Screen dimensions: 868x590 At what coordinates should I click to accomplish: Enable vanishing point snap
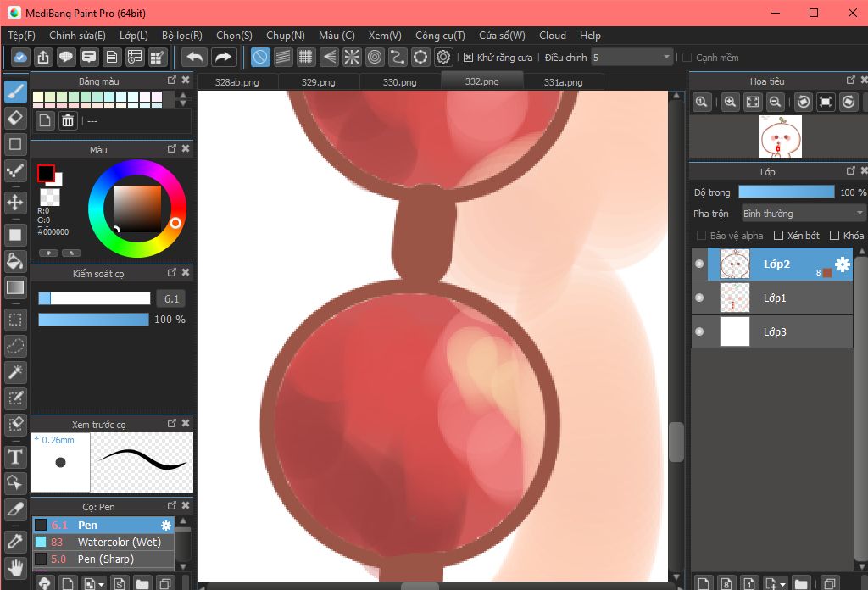pyautogui.click(x=329, y=57)
